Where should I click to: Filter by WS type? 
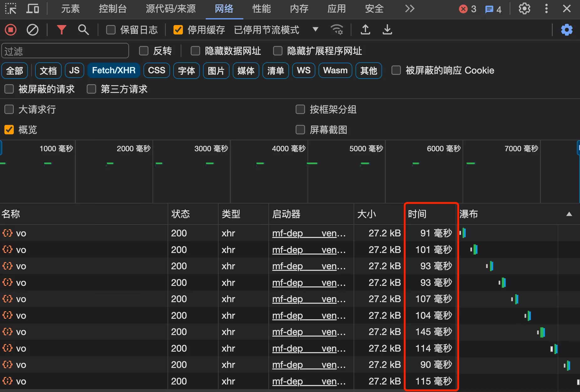[304, 71]
